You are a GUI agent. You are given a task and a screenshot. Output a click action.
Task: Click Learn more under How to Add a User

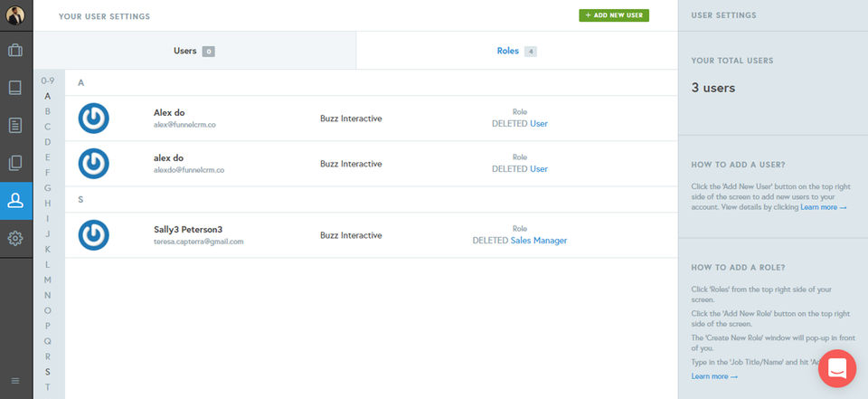[823, 208]
